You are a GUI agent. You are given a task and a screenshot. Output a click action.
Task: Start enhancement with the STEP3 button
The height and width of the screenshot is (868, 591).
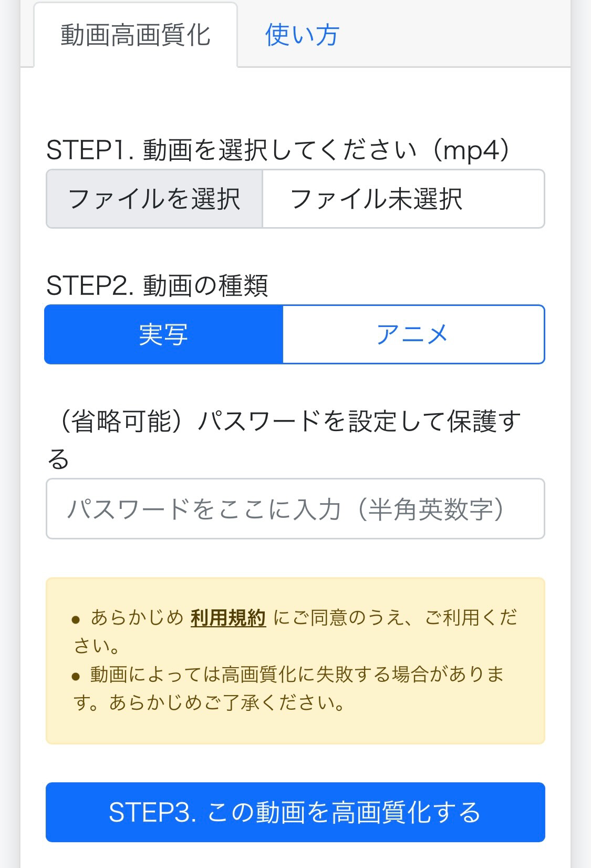(295, 812)
